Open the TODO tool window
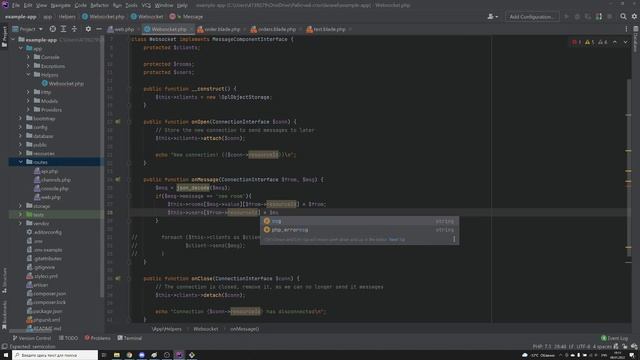Image resolution: width=640 pixels, height=360 pixels. pyautogui.click(x=68, y=338)
